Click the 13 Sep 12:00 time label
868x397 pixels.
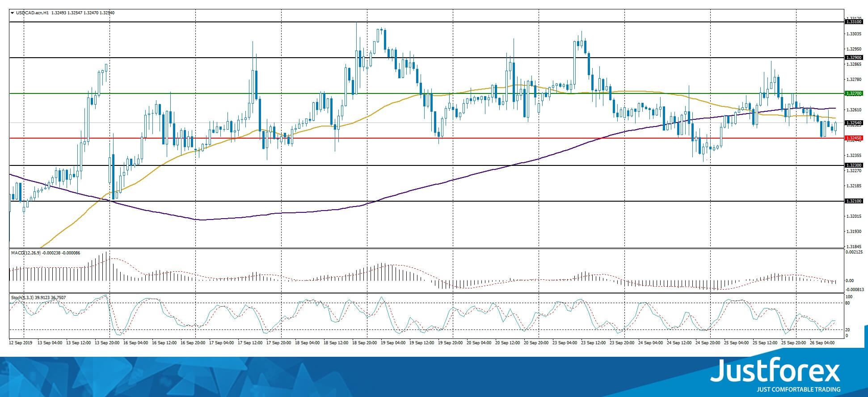pos(79,343)
